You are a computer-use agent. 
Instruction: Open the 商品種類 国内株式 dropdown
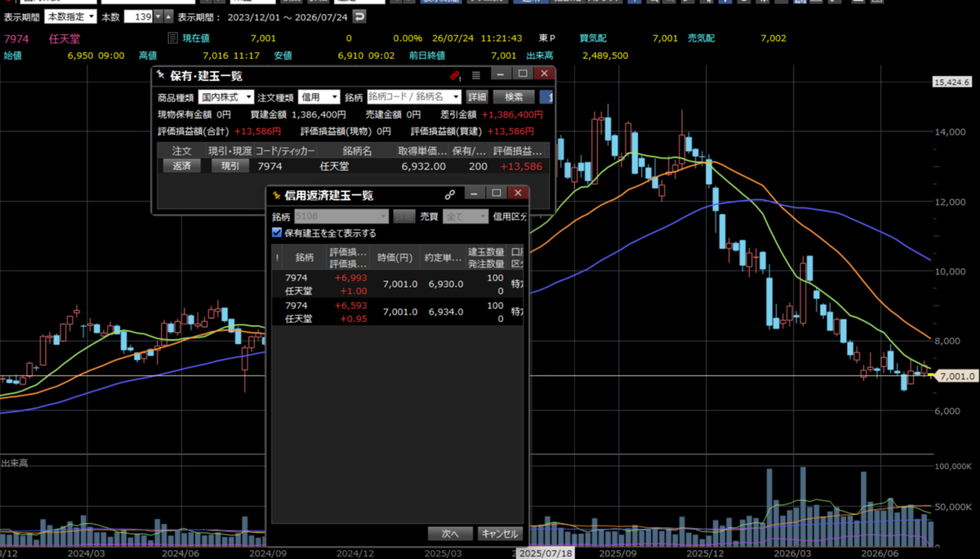226,96
